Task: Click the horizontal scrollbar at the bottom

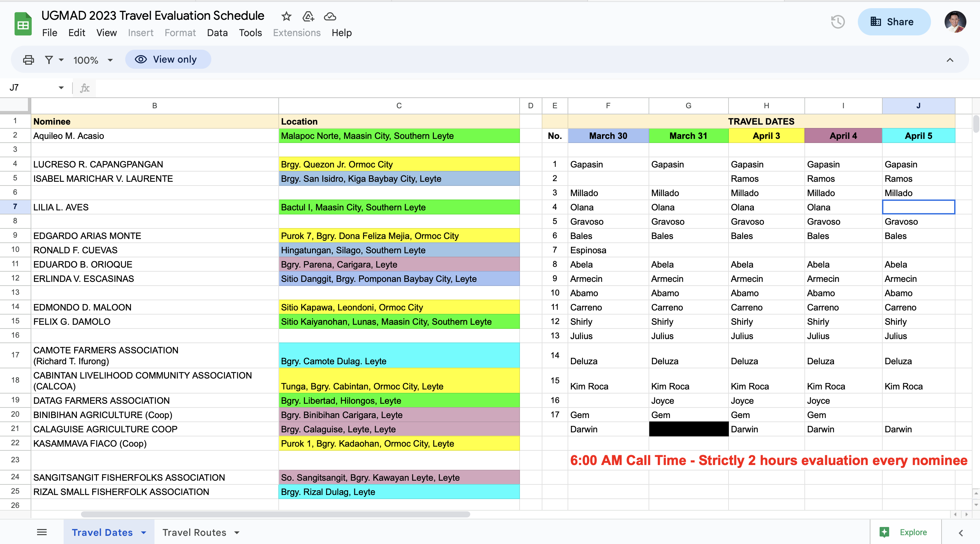Action: (x=275, y=514)
